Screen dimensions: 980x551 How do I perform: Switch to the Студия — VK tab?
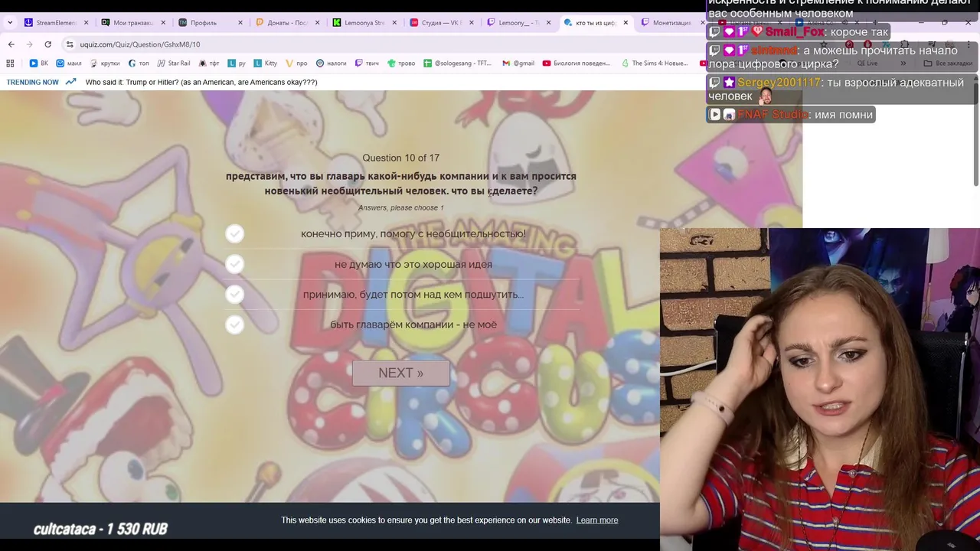tap(442, 23)
